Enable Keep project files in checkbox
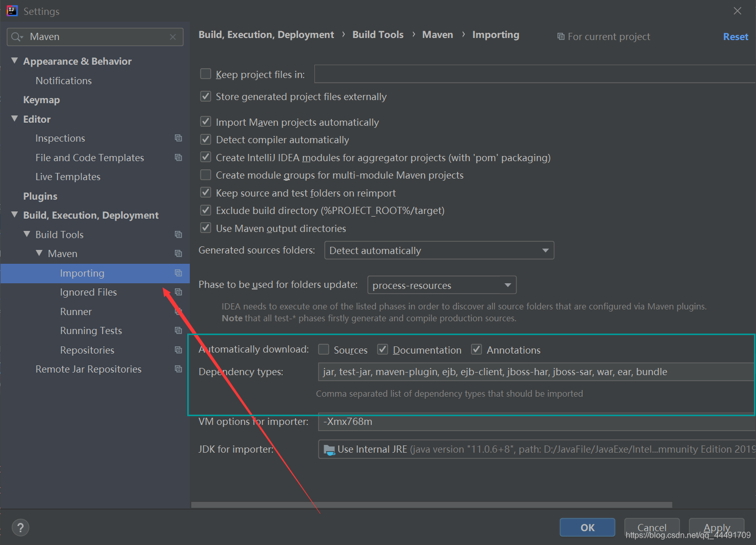Image resolution: width=756 pixels, height=545 pixels. [x=206, y=74]
